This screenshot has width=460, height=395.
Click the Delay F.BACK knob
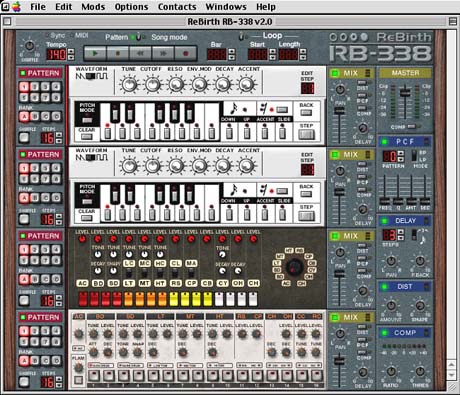420,261
